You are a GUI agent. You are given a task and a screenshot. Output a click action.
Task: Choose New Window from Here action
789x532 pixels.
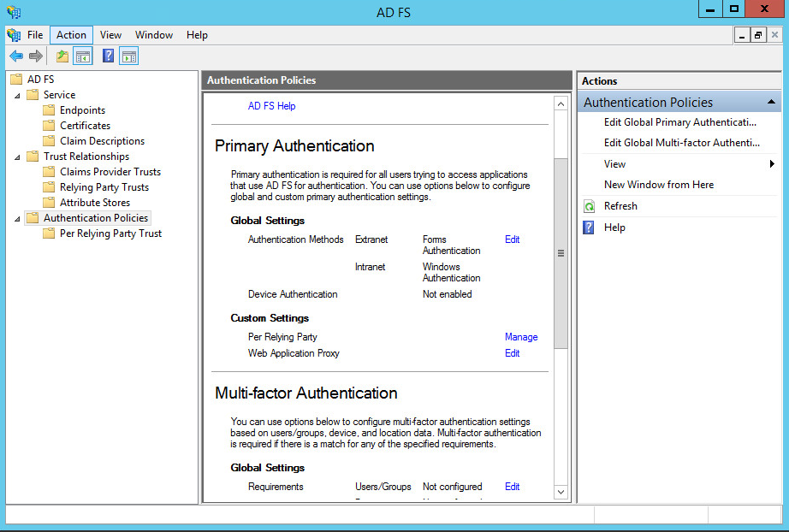point(659,185)
